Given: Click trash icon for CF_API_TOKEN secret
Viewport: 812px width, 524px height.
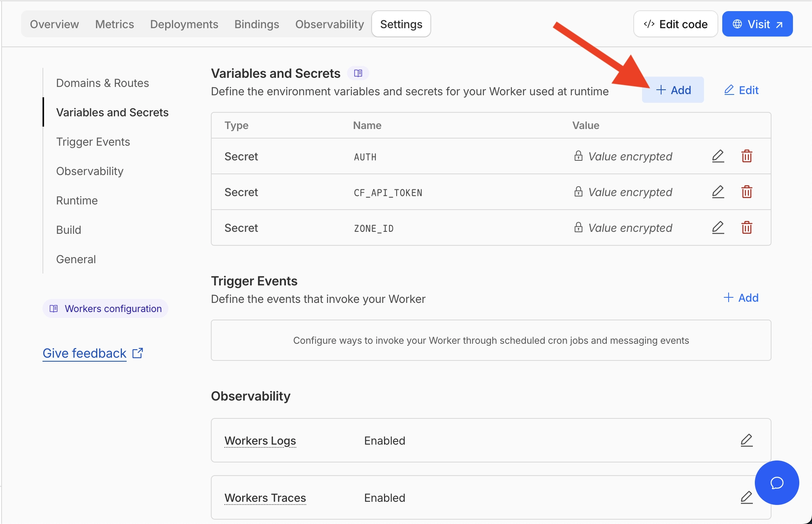Looking at the screenshot, I should point(746,192).
